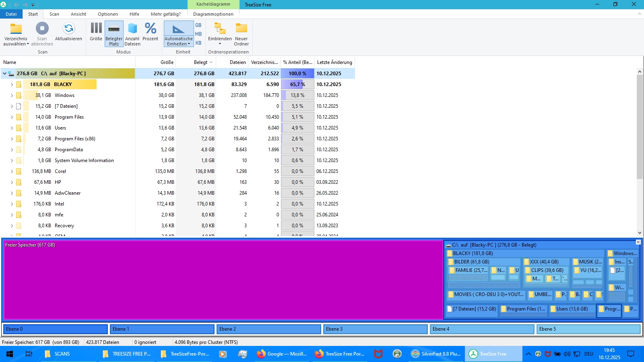Show hidden system tray icons
This screenshot has width=644, height=362.
tap(528, 354)
